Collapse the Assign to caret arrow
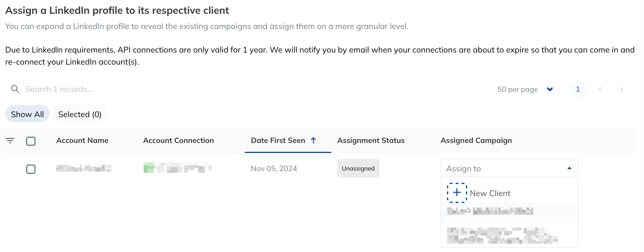644x252 pixels. [569, 168]
